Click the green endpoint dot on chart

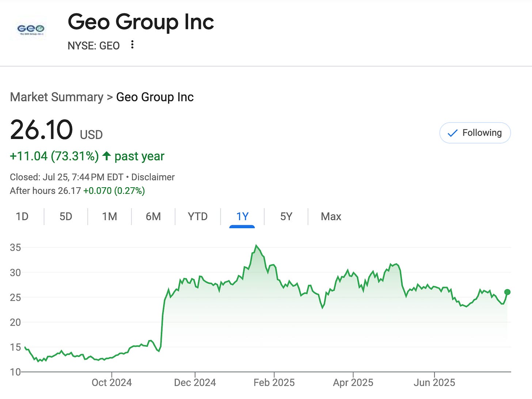pyautogui.click(x=507, y=292)
